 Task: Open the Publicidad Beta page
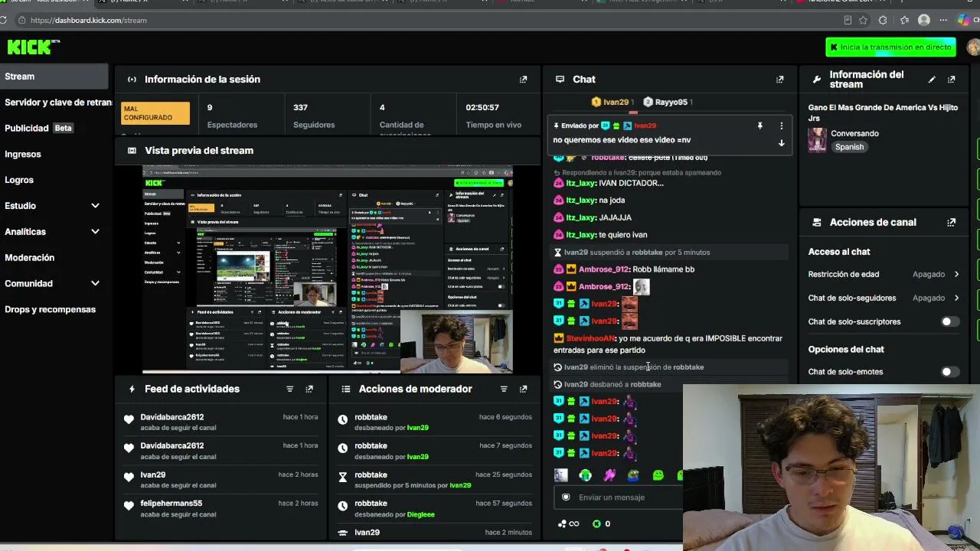point(38,129)
